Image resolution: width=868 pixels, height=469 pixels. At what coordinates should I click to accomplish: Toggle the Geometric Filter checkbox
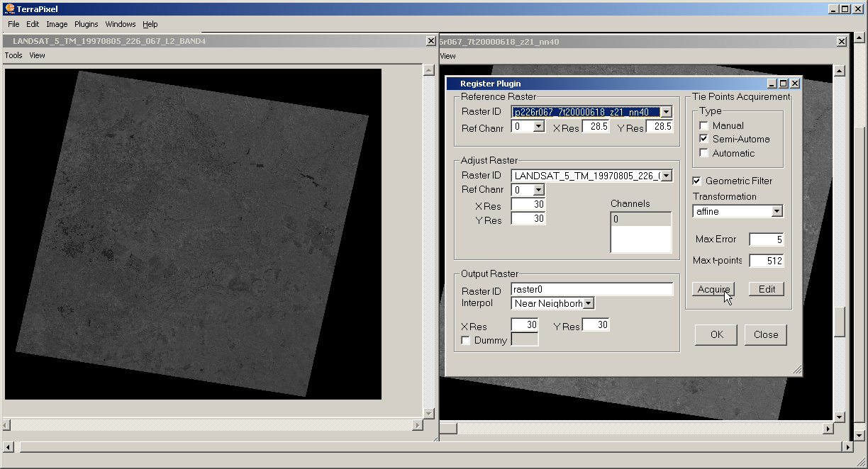[x=696, y=181]
